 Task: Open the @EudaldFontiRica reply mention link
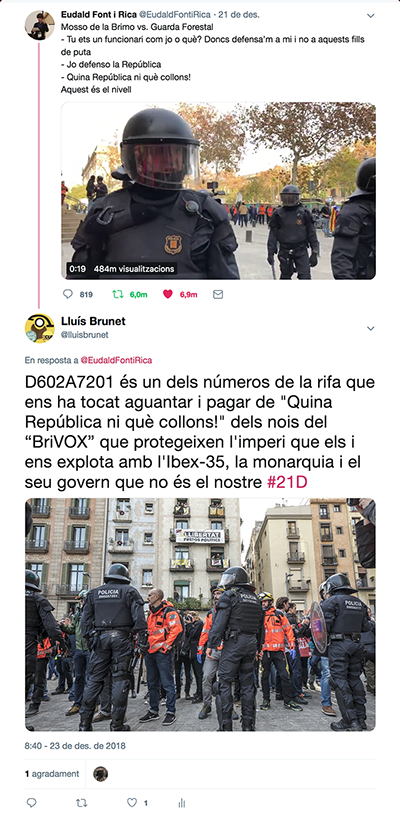[116, 360]
